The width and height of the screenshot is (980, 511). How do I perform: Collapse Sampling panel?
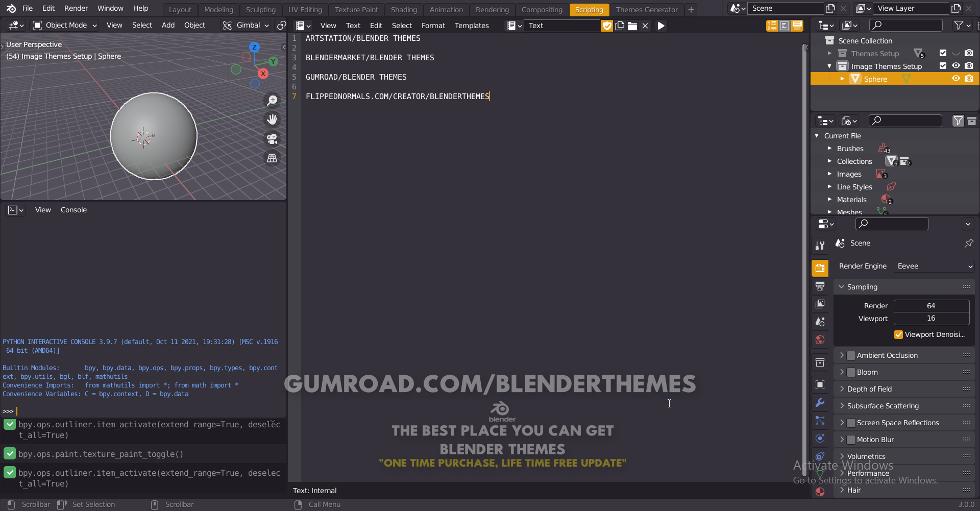pos(904,287)
